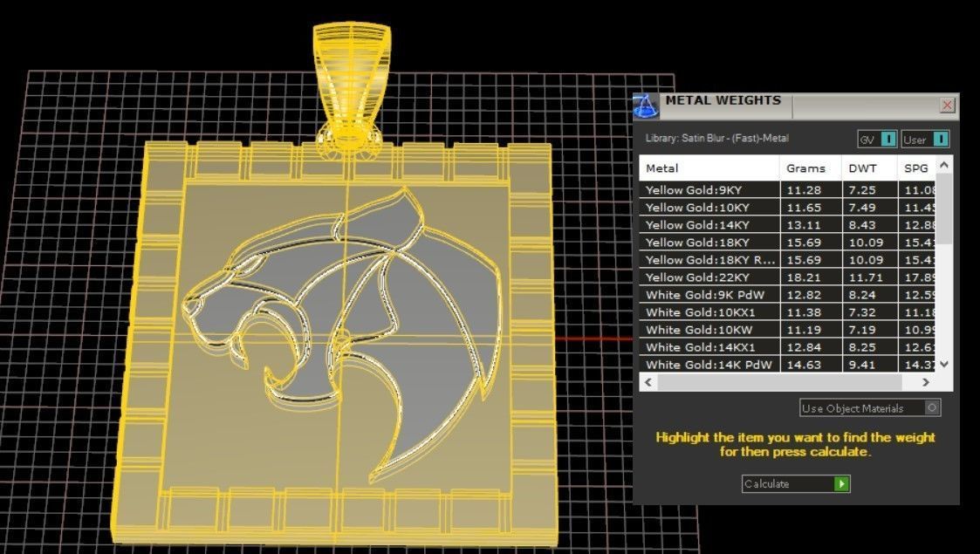The height and width of the screenshot is (554, 980).
Task: Sort by the Grams column header
Action: [810, 168]
